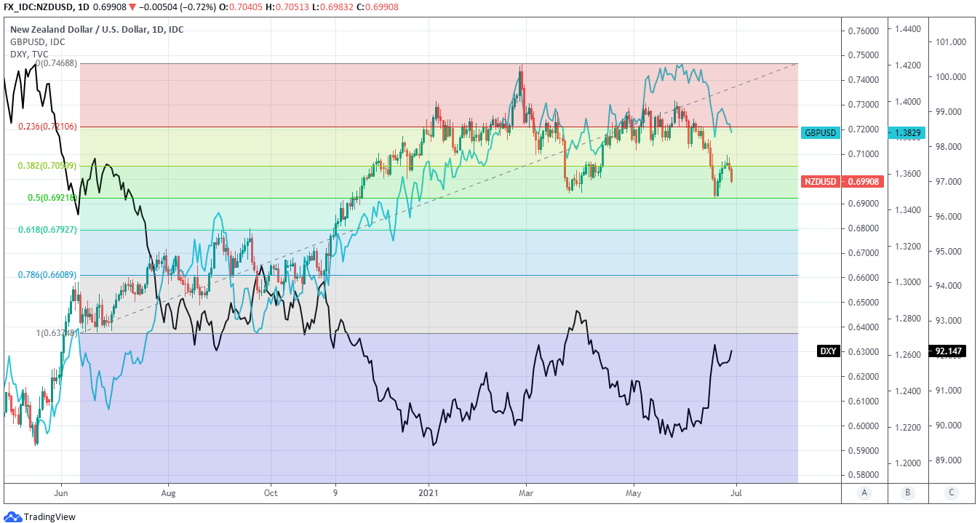
Task: Select price scale B at bottom
Action: point(908,492)
